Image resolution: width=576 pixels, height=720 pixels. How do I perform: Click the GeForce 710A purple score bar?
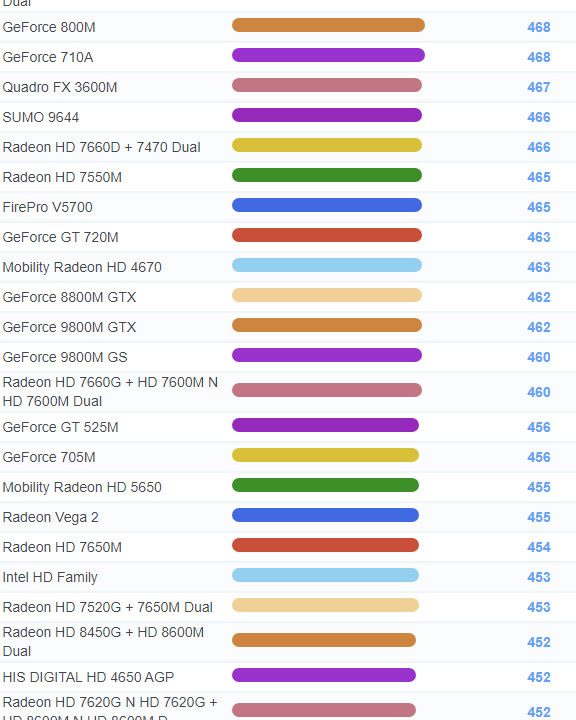(x=328, y=55)
